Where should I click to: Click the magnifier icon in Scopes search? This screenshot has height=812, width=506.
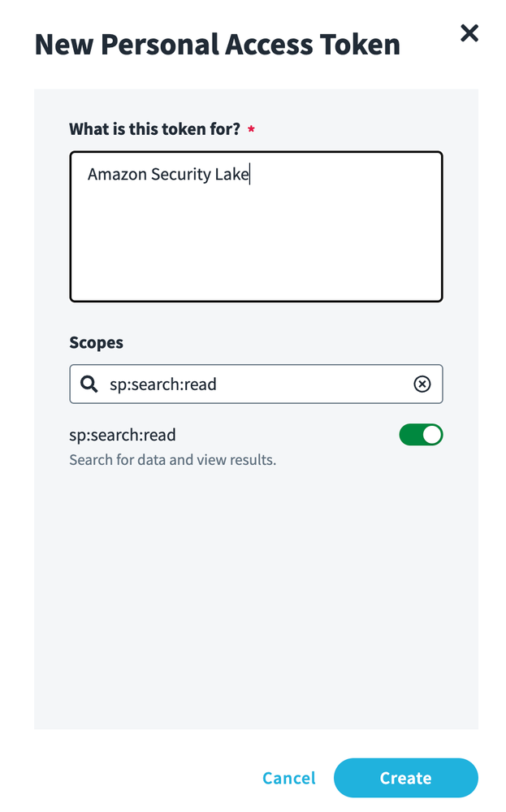89,384
